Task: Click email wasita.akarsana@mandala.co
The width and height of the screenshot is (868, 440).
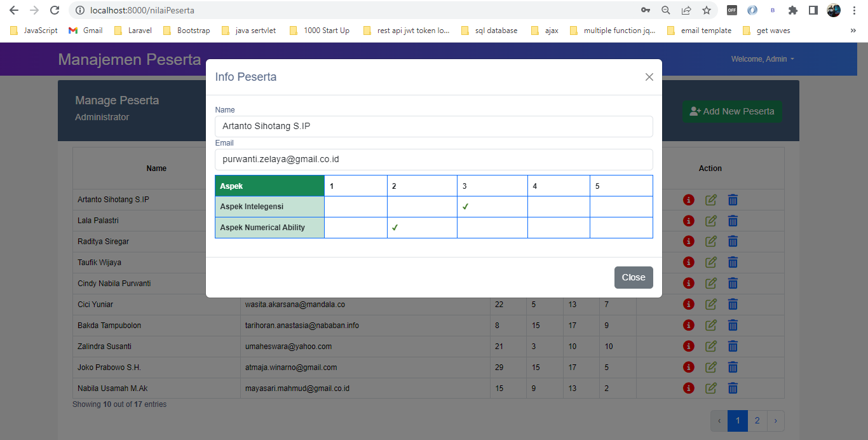Action: point(295,305)
